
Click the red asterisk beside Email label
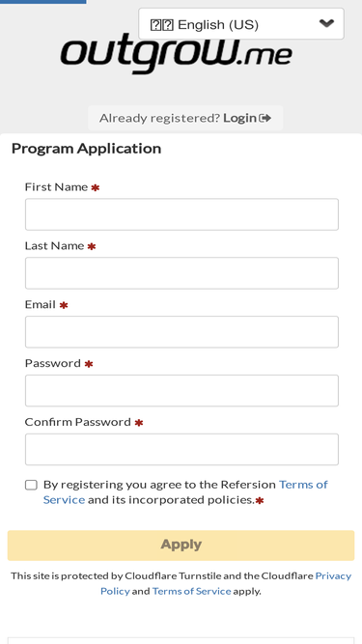[63, 305]
